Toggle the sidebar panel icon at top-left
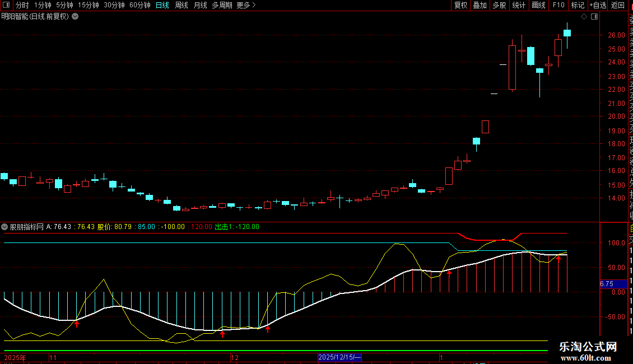 [6, 5]
